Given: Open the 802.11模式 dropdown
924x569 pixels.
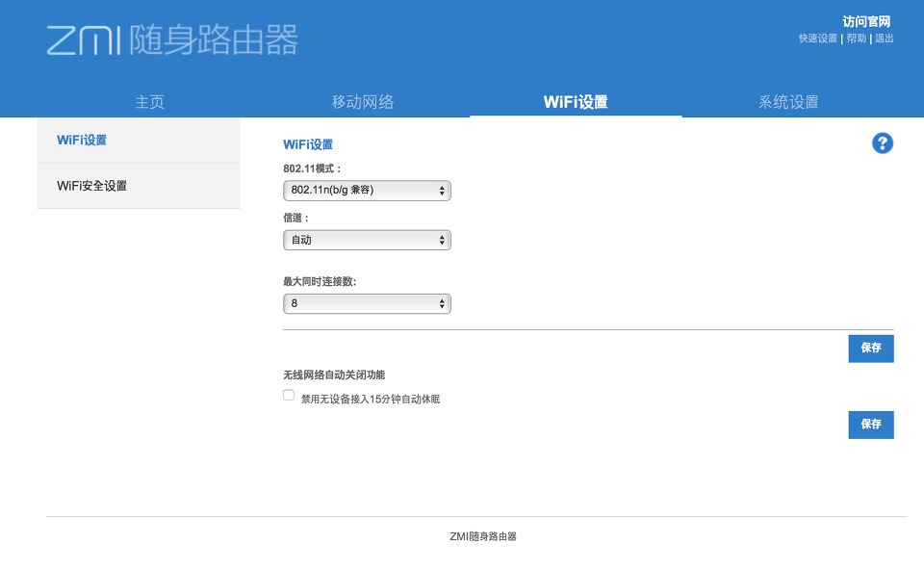Looking at the screenshot, I should (367, 191).
